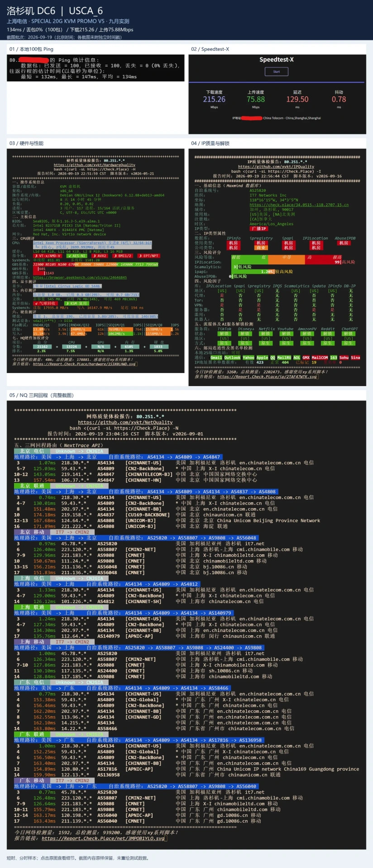Select the Gmail connectivity badge
373x868 pixels.
[216, 358]
